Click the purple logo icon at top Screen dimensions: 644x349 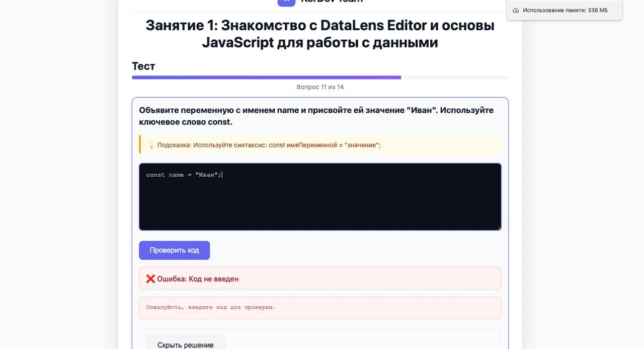(286, 2)
